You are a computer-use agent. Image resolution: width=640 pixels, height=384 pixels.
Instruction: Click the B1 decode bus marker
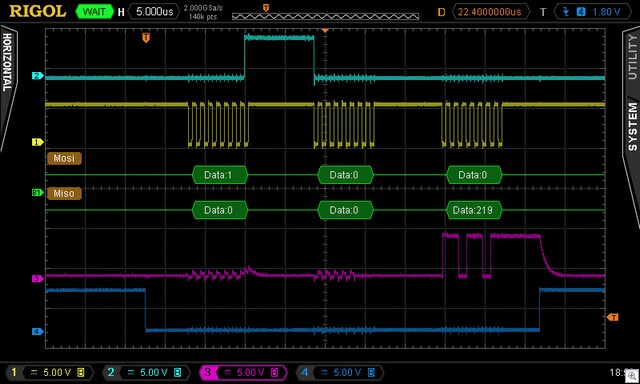38,192
